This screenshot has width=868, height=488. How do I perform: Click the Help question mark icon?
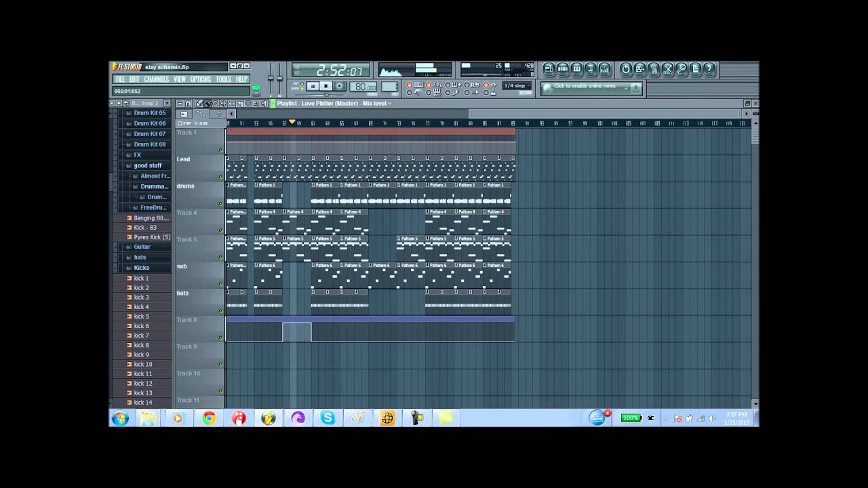pos(709,69)
